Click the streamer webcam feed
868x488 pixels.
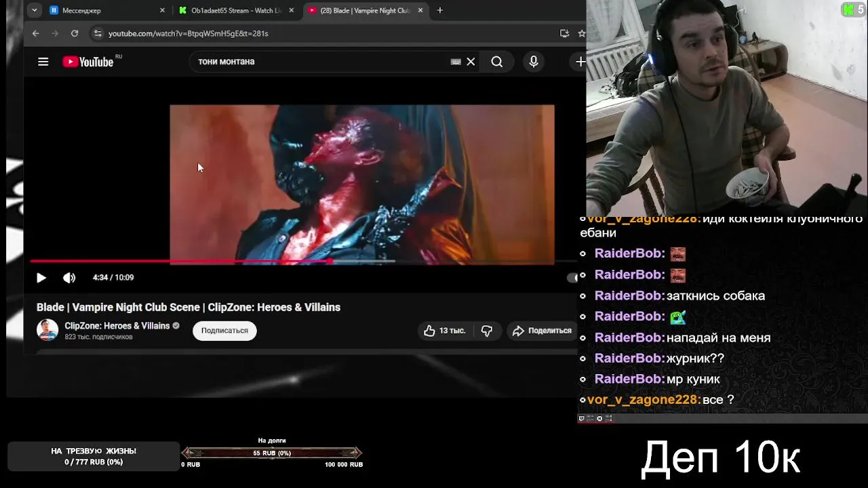727,107
